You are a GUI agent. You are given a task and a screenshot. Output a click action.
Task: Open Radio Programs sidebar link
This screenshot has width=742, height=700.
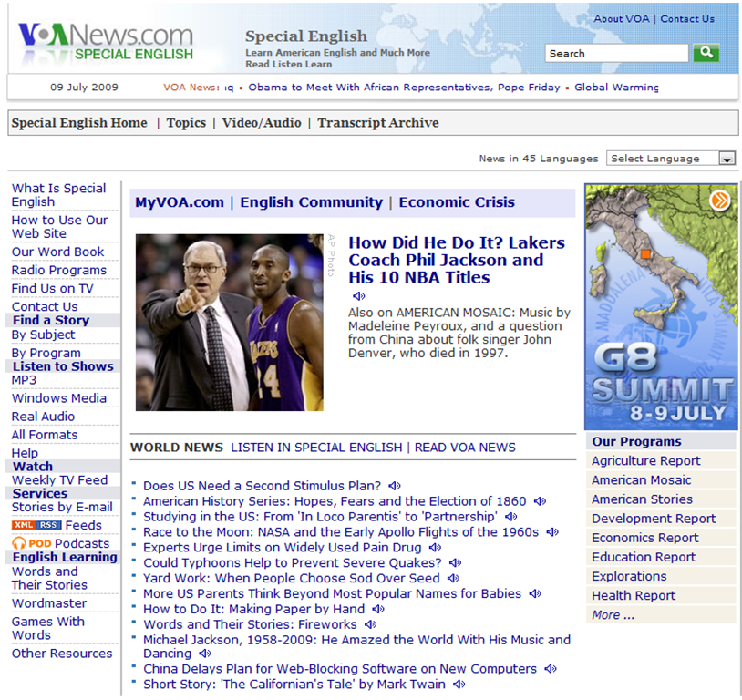click(x=59, y=271)
